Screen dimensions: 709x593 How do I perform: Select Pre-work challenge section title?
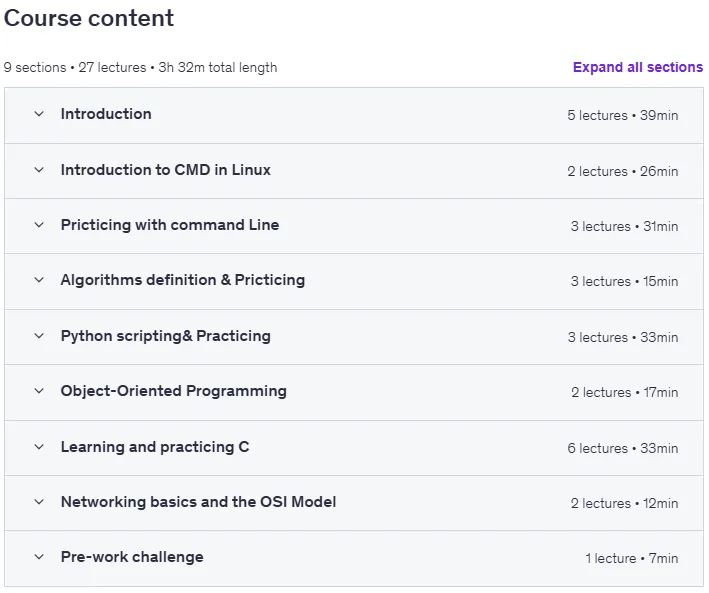(x=132, y=557)
